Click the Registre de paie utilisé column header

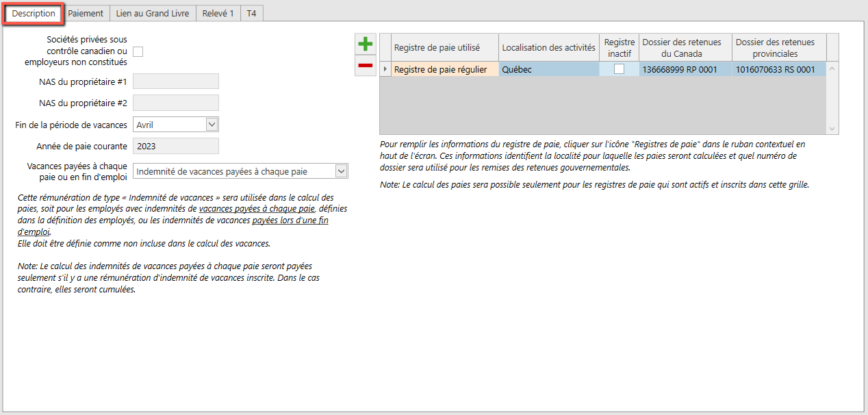point(445,48)
